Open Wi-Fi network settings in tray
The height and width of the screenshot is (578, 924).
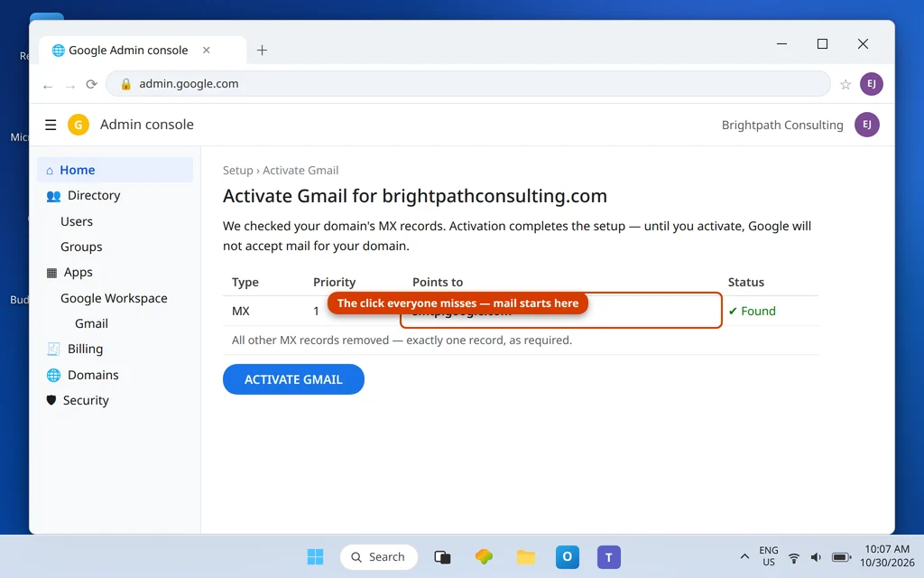click(794, 557)
